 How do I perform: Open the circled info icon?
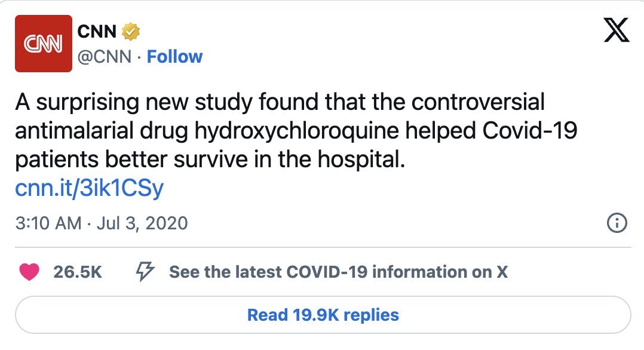616,223
